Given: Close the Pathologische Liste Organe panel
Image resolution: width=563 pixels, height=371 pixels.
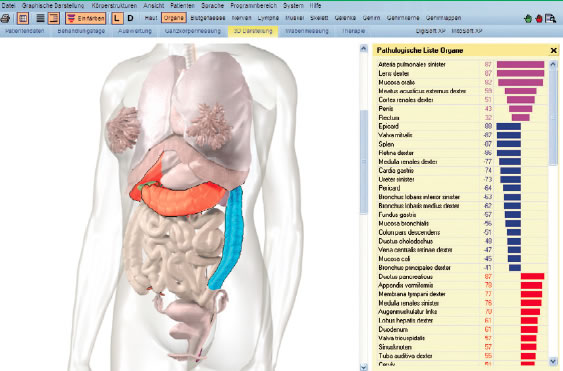Looking at the screenshot, I should pyautogui.click(x=553, y=51).
